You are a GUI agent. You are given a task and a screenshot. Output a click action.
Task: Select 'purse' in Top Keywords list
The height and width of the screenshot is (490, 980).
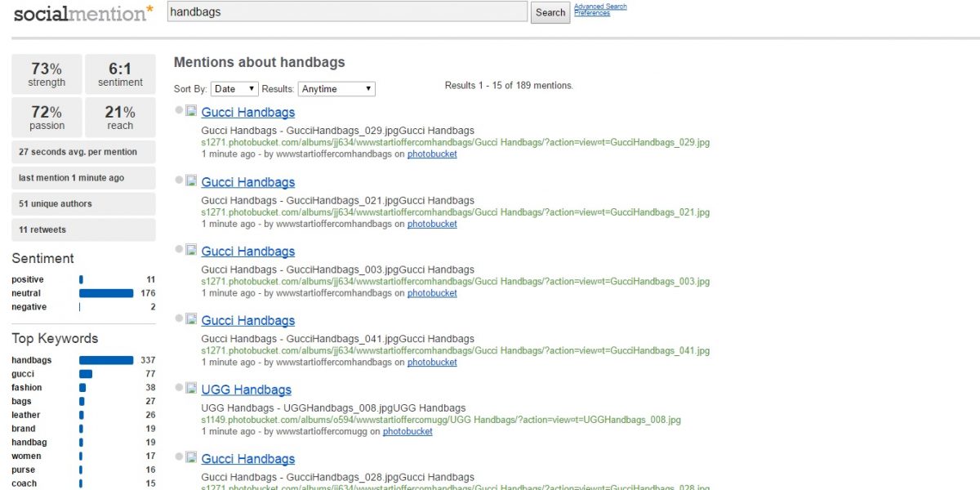(24, 470)
